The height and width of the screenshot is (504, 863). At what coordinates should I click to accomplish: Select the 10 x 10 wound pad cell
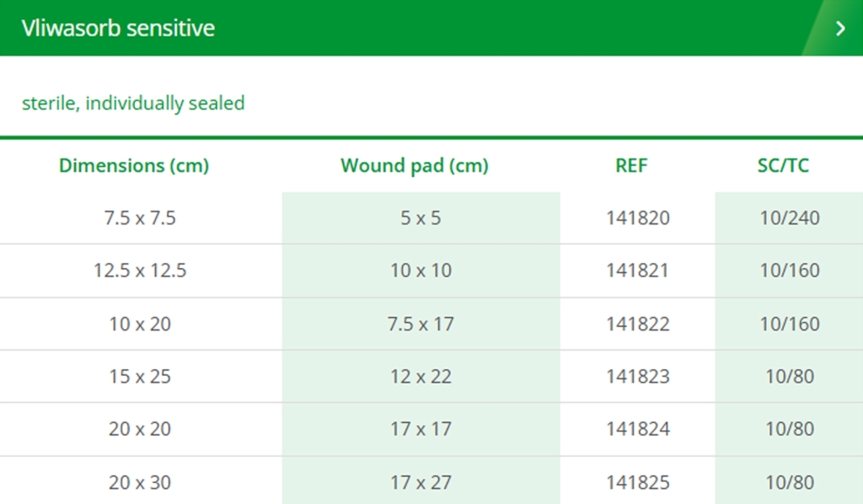[421, 271]
